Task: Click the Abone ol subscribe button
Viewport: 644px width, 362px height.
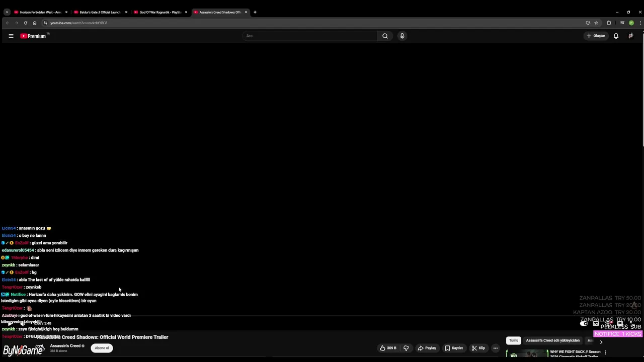Action: (x=102, y=348)
